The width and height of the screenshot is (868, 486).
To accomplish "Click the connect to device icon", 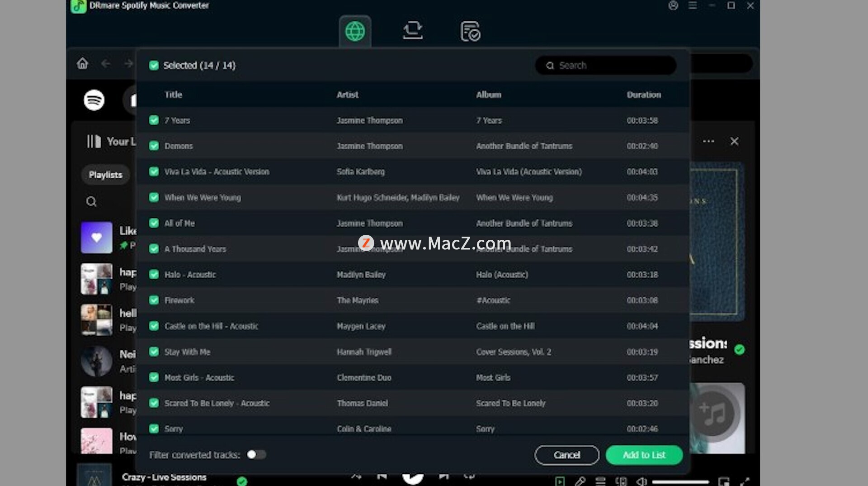I will (x=621, y=481).
